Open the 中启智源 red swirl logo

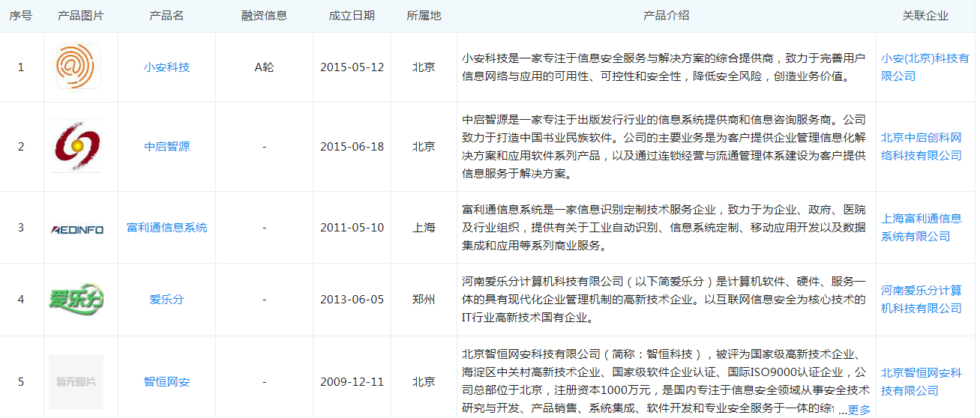(76, 146)
